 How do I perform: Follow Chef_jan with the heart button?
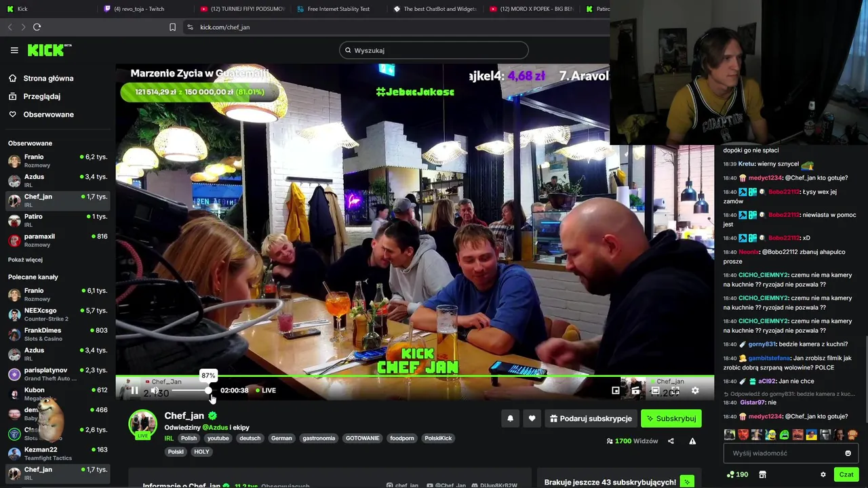coord(532,419)
